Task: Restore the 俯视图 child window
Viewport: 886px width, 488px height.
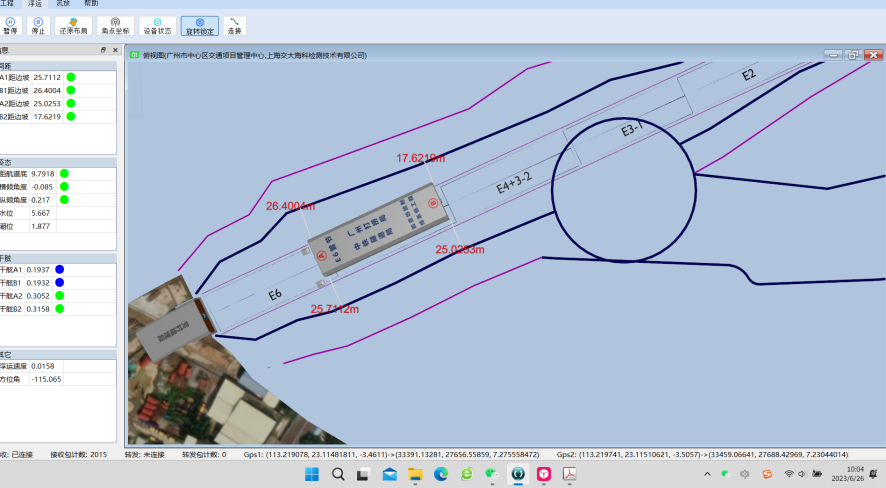Action: (853, 55)
